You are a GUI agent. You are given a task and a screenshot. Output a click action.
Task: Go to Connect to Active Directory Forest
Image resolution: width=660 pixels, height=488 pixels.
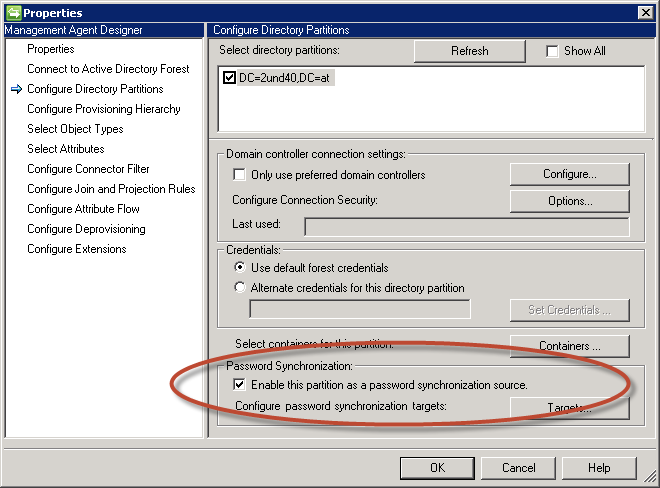(x=108, y=69)
